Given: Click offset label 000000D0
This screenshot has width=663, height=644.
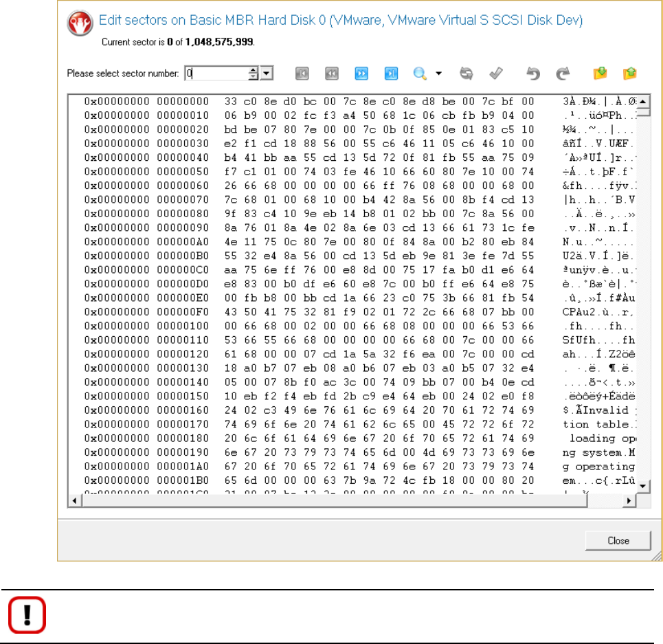Looking at the screenshot, I should point(183,284).
